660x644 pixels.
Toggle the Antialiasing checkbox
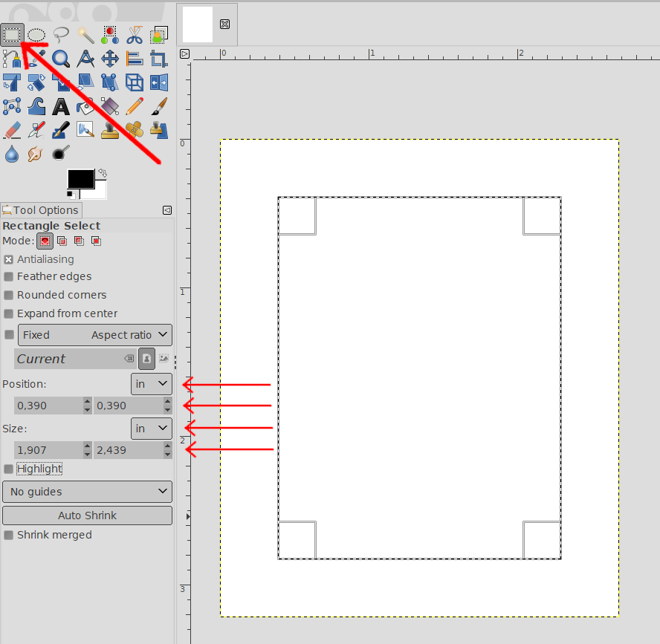(x=8, y=259)
